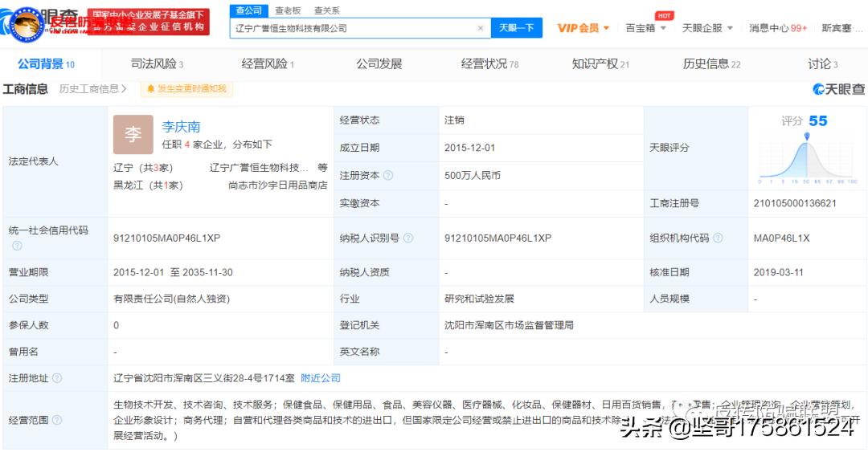Image resolution: width=868 pixels, height=452 pixels.
Task: Open the VIP会员 dropdown
Action: pyautogui.click(x=583, y=28)
